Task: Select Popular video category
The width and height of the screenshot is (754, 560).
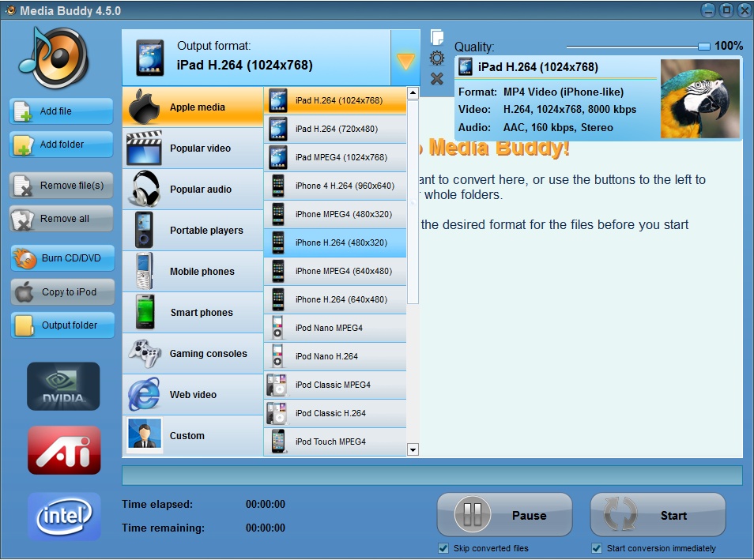Action: (192, 148)
